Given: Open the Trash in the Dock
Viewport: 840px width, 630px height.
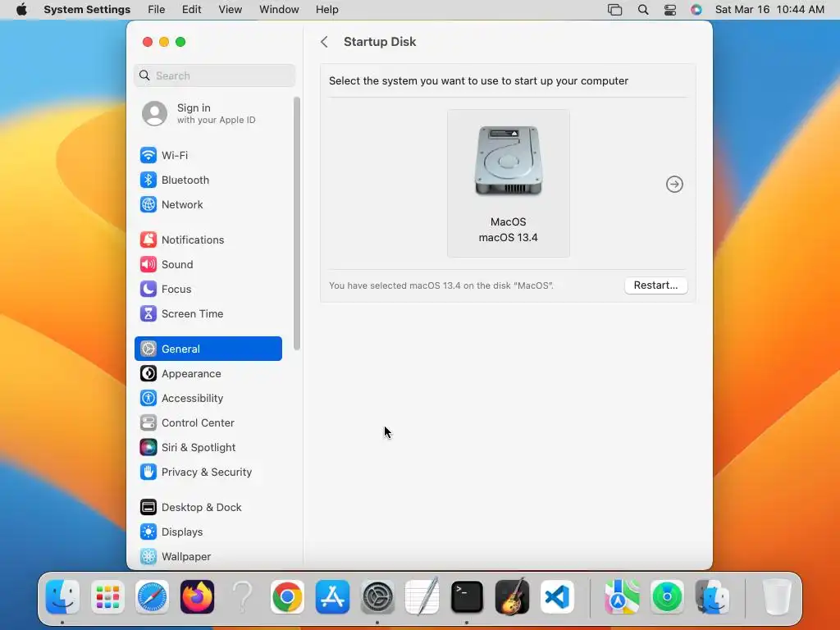Looking at the screenshot, I should (x=777, y=597).
